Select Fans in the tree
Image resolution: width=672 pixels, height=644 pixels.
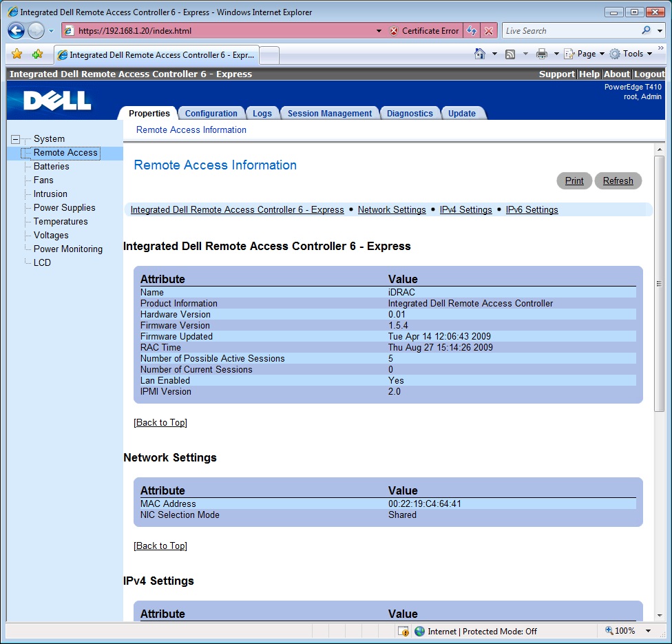point(43,180)
